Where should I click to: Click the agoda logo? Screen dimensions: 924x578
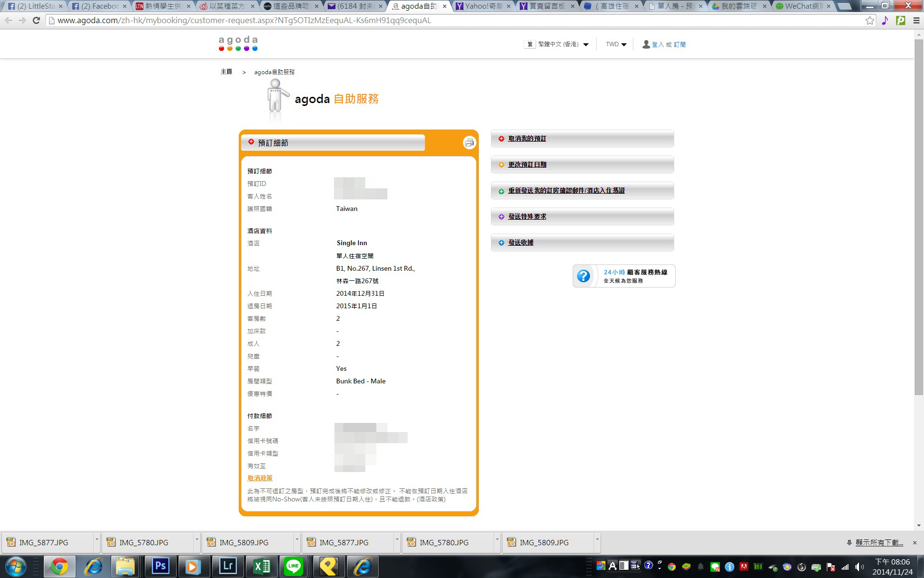click(238, 43)
